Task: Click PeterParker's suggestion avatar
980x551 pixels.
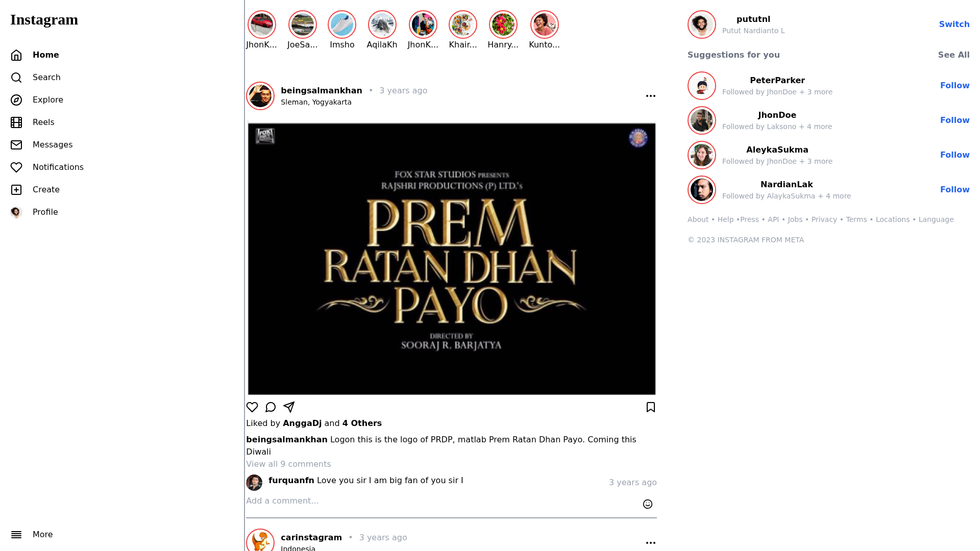Action: tap(702, 86)
